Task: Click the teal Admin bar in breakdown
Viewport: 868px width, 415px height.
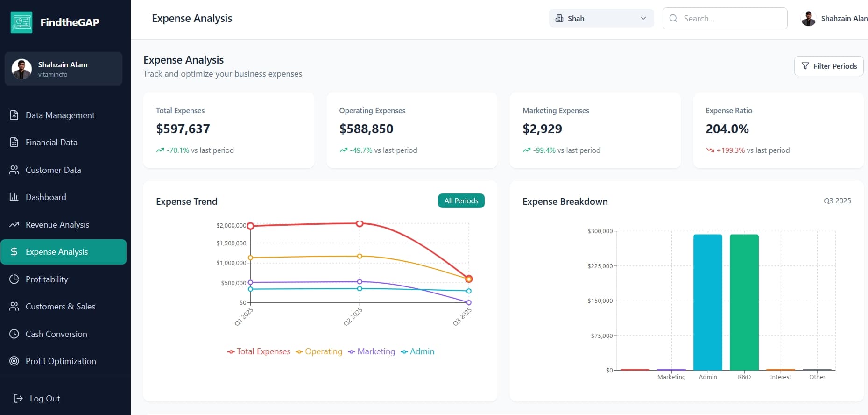Action: click(708, 302)
